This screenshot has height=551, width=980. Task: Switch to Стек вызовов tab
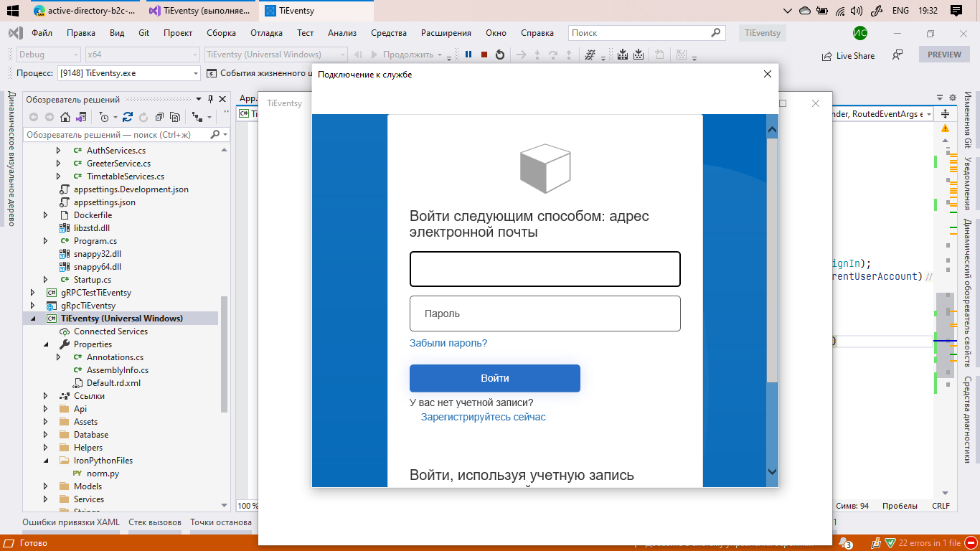[x=155, y=522]
